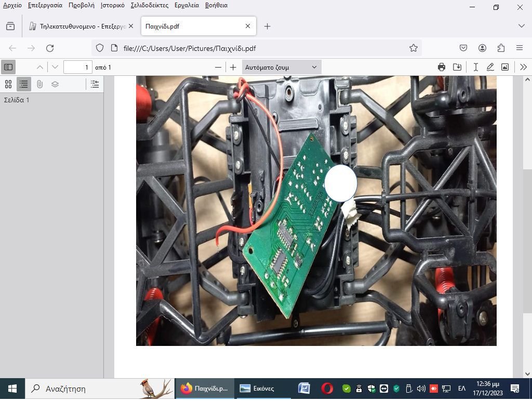This screenshot has width=532, height=401.
Task: Show PDF attachments in sidebar
Action: [39, 84]
